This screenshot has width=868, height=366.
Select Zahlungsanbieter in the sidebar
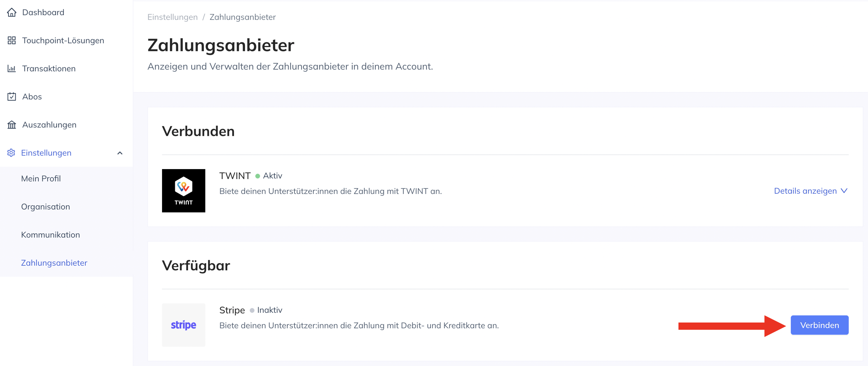[54, 263]
